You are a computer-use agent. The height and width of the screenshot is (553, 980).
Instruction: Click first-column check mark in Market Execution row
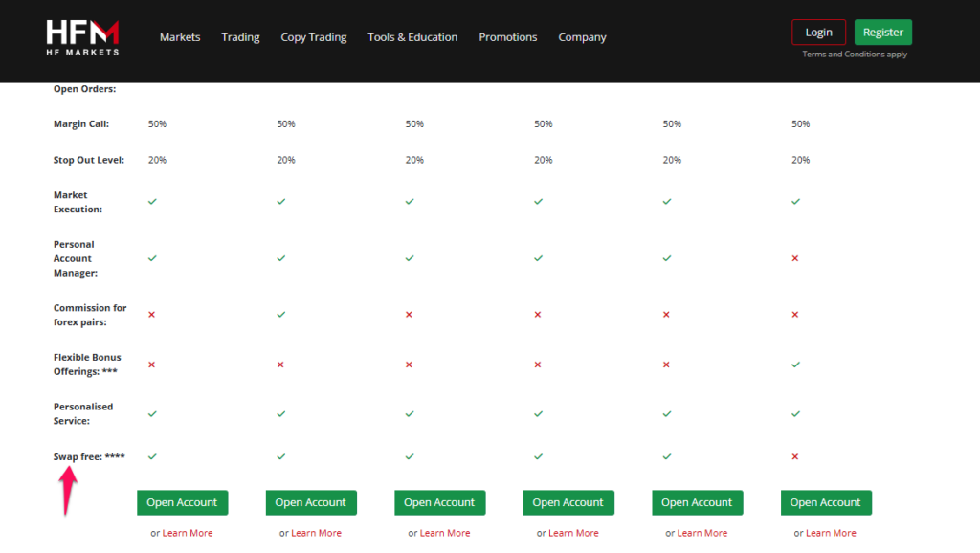pos(152,201)
